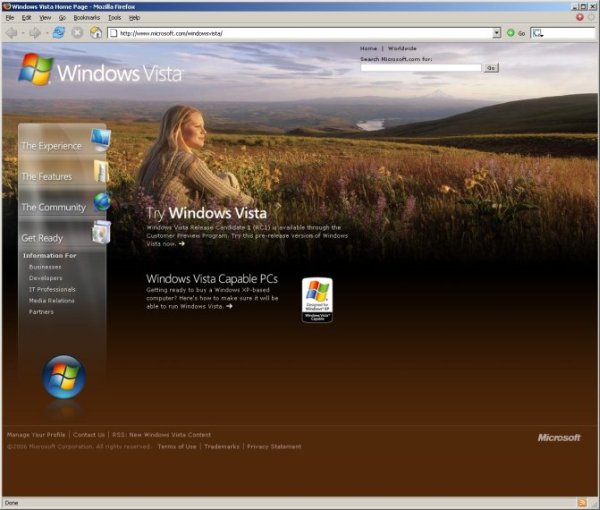This screenshot has height=510, width=600.
Task: Click the Stop loading icon
Action: [x=77, y=33]
